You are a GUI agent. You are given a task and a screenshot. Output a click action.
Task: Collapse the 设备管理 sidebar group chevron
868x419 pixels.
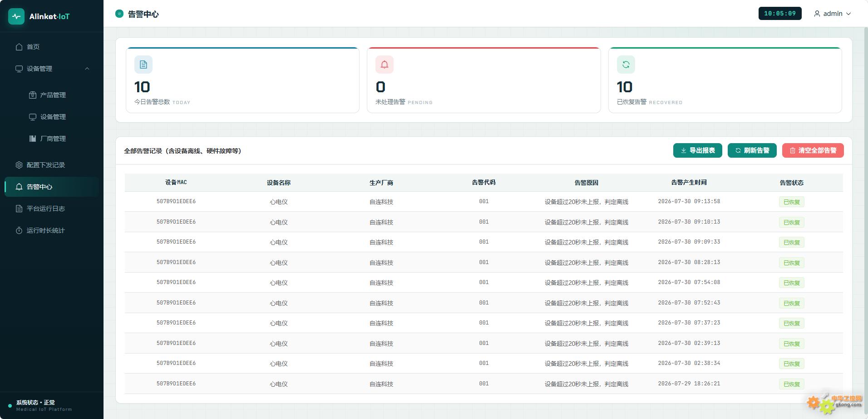pos(87,69)
